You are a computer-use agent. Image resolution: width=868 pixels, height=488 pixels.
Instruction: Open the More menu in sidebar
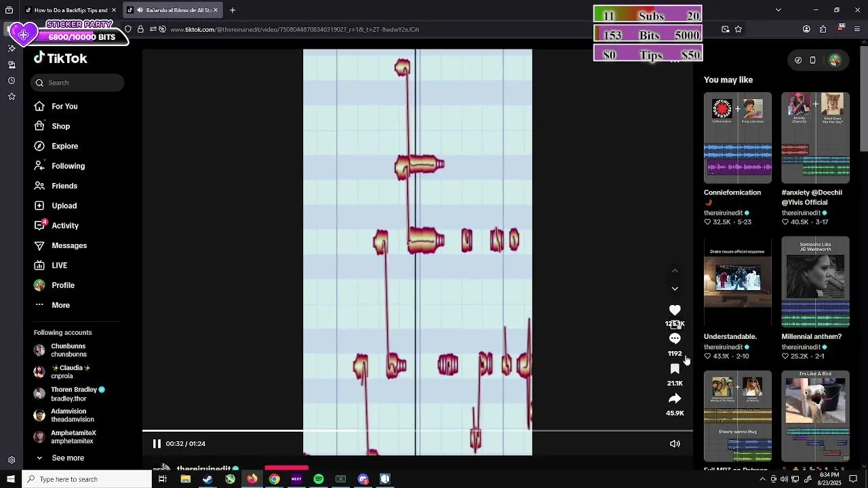60,305
